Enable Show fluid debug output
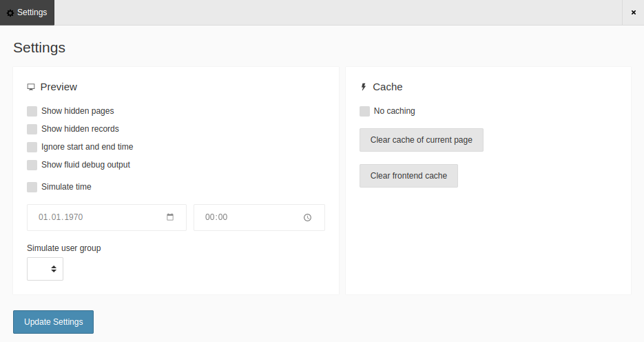This screenshot has height=342, width=644. coord(32,165)
